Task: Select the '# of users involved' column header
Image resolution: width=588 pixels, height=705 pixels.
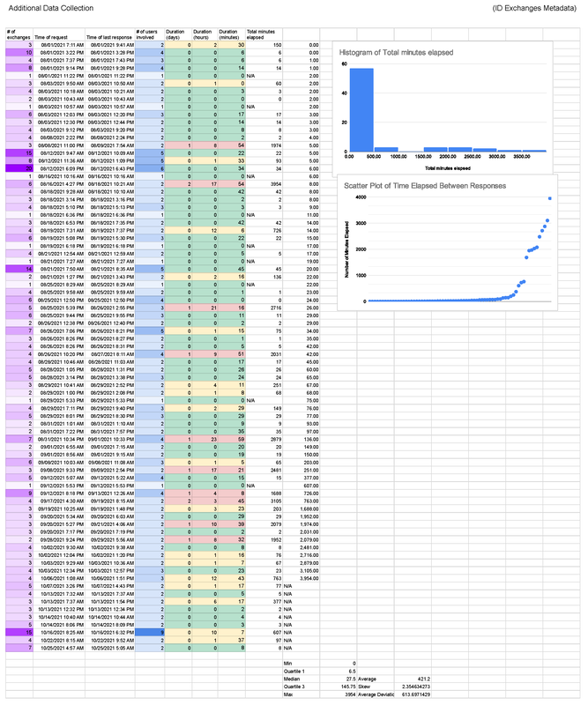Action: 149,34
